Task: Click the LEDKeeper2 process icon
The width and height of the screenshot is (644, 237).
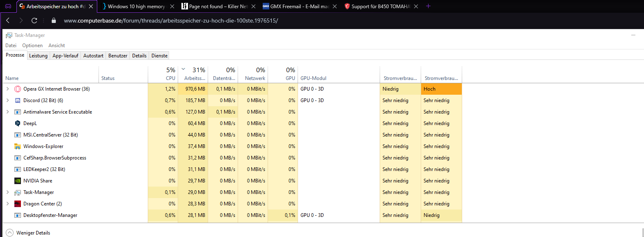Action: click(18, 169)
